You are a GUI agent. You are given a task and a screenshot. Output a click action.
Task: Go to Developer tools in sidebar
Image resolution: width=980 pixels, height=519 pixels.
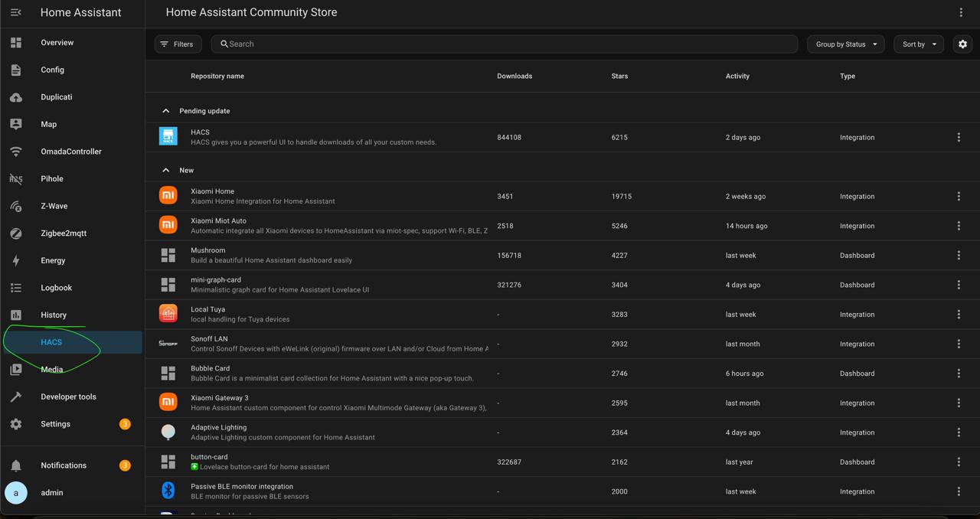[x=68, y=397]
